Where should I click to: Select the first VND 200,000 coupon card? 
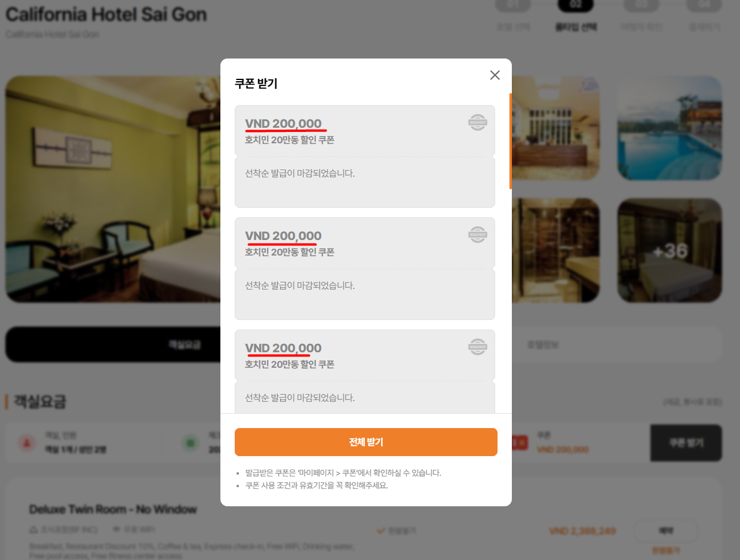pyautogui.click(x=364, y=156)
